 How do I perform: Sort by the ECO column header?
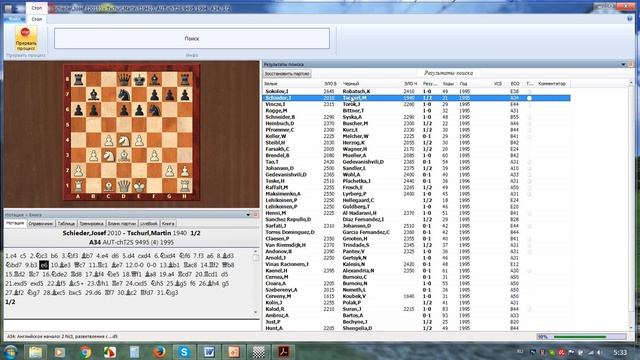point(515,84)
